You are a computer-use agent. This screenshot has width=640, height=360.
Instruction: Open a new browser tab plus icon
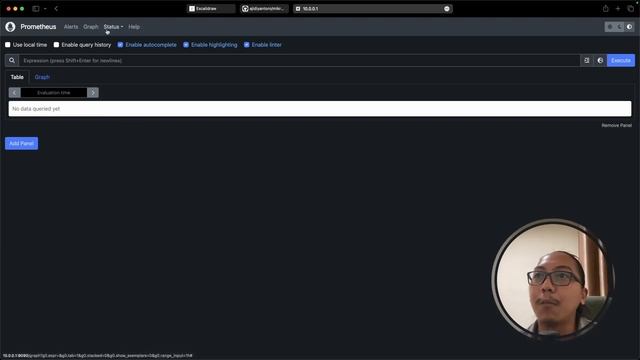[618, 9]
